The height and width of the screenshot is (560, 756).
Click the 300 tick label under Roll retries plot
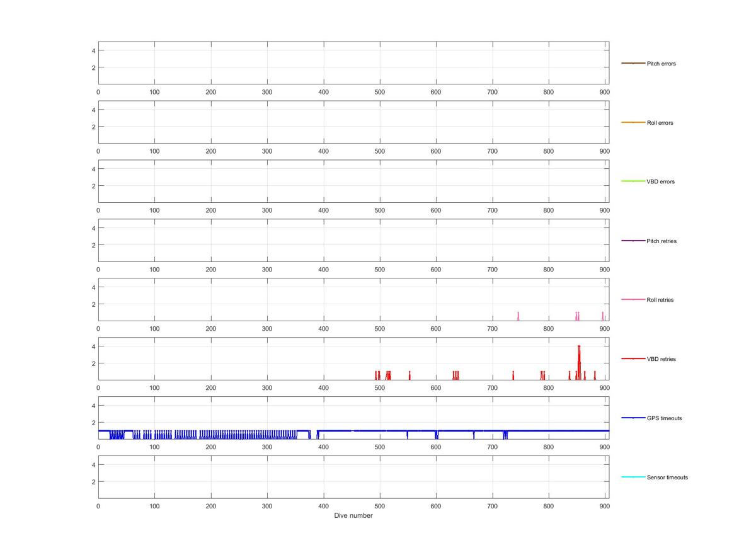click(267, 328)
